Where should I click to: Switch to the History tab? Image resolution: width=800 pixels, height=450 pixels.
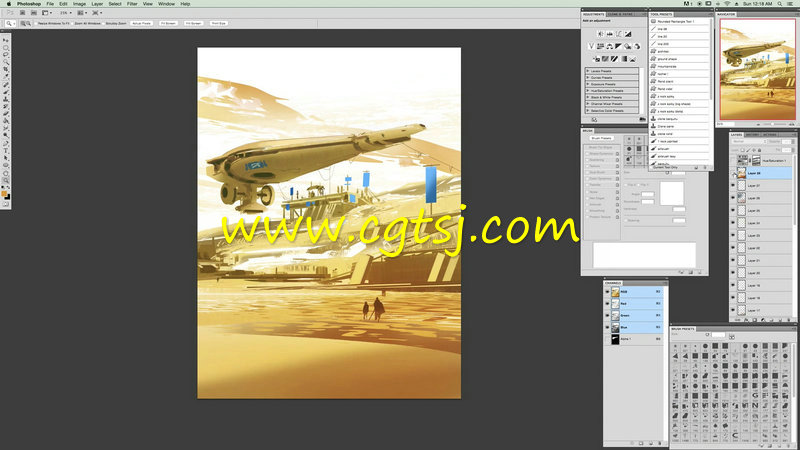tap(752, 135)
